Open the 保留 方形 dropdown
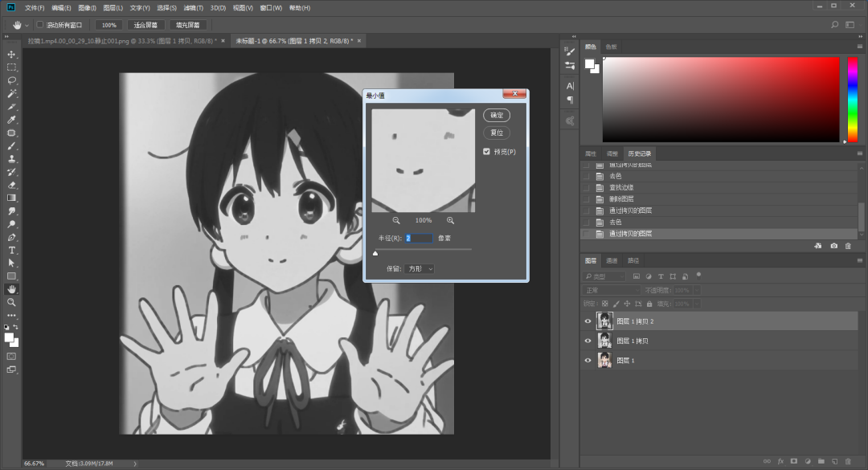This screenshot has width=868, height=470. coord(419,268)
